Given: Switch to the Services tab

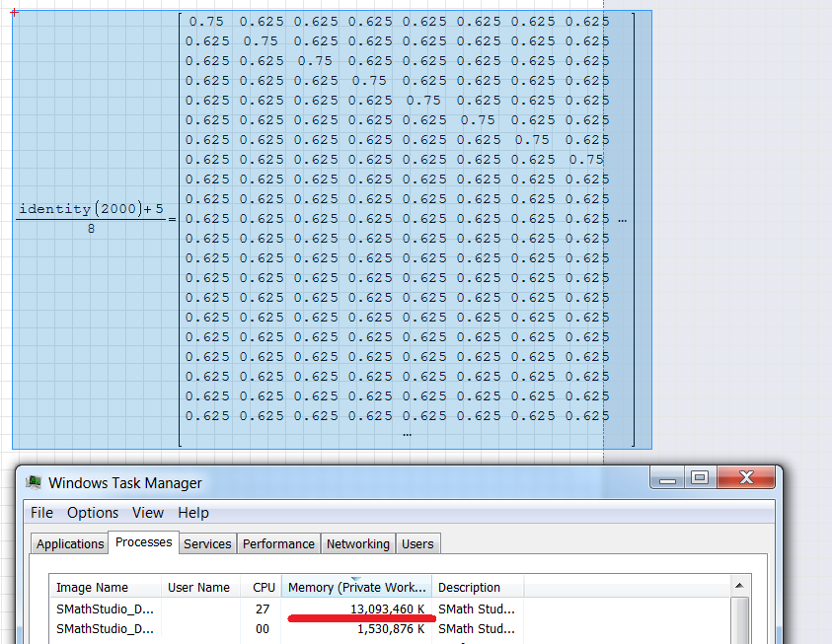Looking at the screenshot, I should [x=207, y=543].
